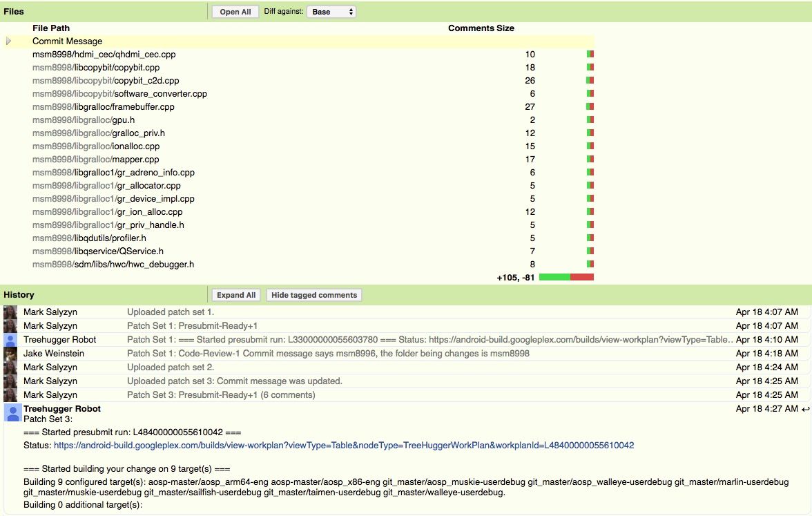
Task: Open file gralloc_priv.h
Action: click(98, 133)
